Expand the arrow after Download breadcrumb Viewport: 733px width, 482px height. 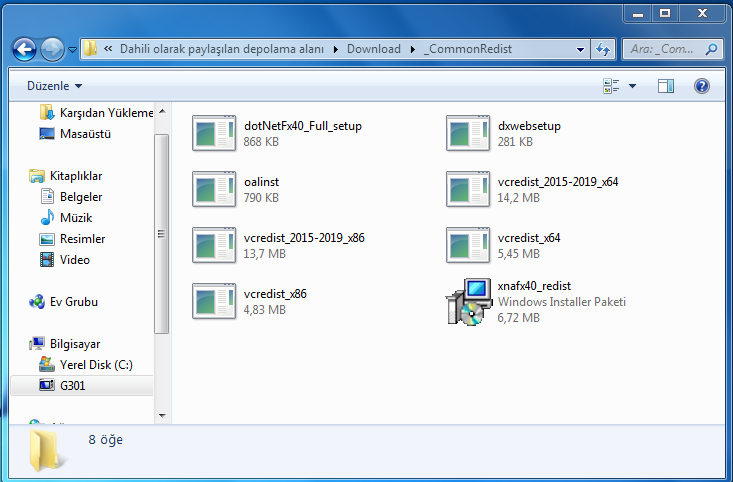(x=412, y=49)
